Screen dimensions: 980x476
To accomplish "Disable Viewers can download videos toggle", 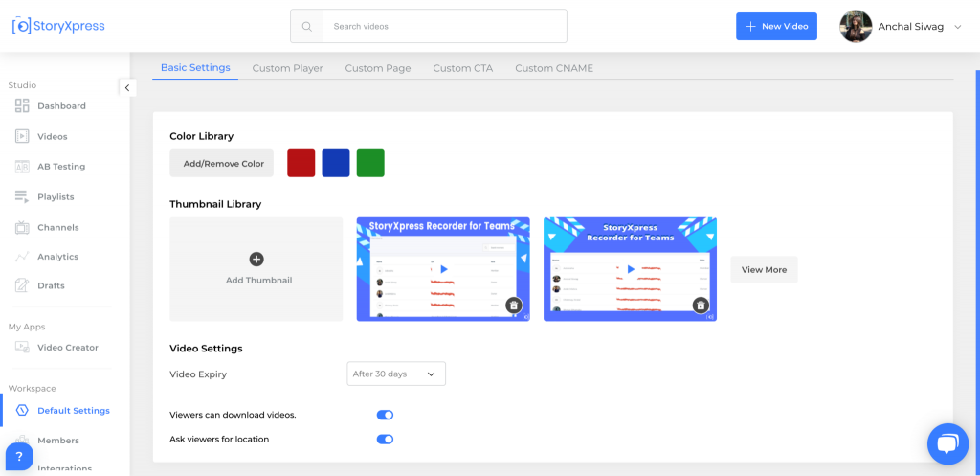I will 385,415.
